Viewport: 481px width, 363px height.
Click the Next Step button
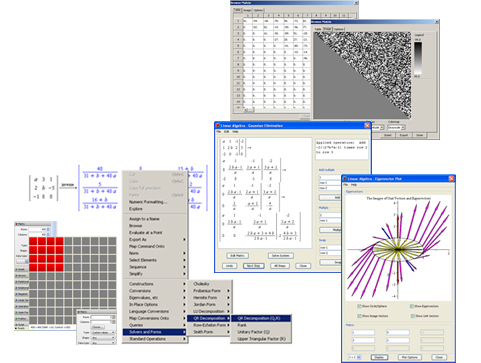[x=253, y=266]
